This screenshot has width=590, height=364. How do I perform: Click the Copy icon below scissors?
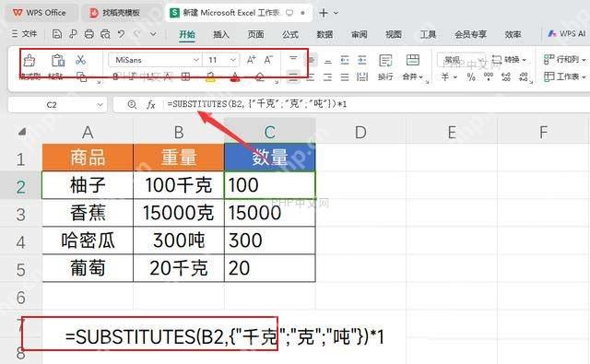tap(81, 77)
